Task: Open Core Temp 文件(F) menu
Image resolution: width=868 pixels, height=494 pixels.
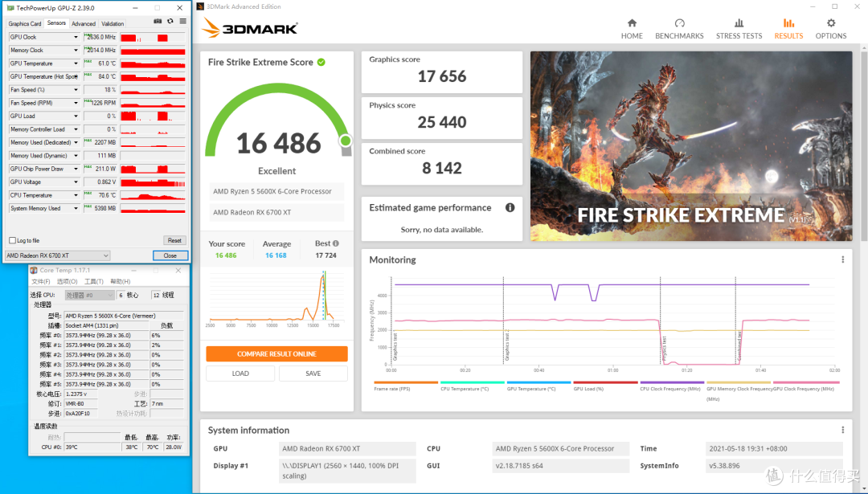Action: pyautogui.click(x=41, y=282)
